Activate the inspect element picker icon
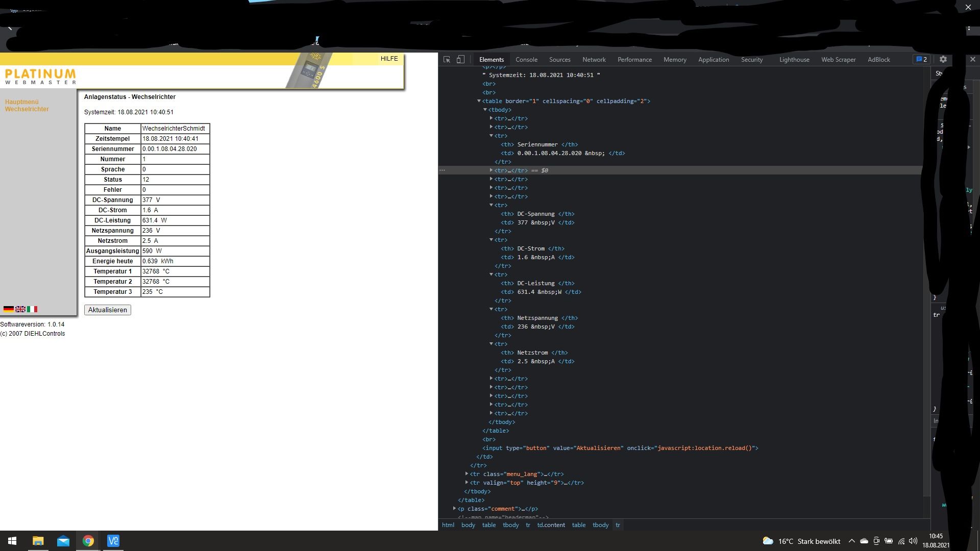Viewport: 980px width, 551px height. click(447, 60)
